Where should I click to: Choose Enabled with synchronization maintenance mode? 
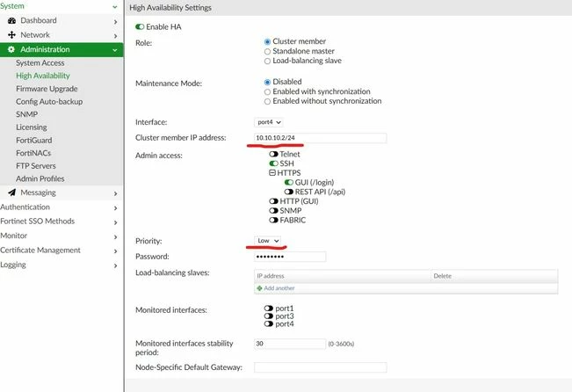(267, 91)
